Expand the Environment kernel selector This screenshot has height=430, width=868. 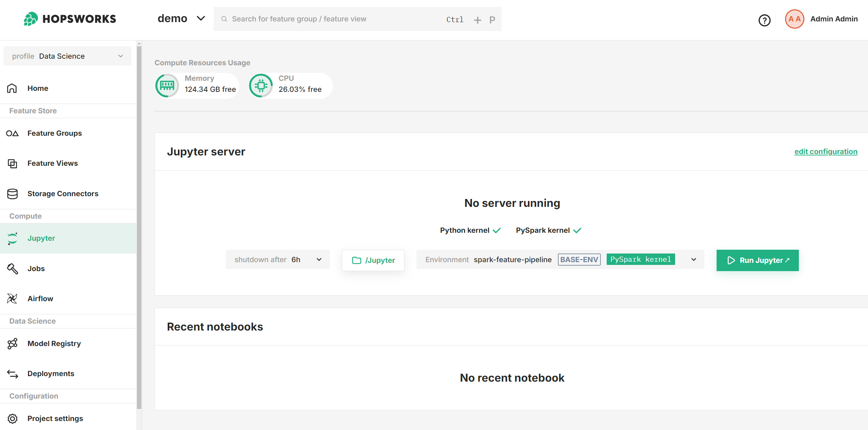(x=693, y=259)
